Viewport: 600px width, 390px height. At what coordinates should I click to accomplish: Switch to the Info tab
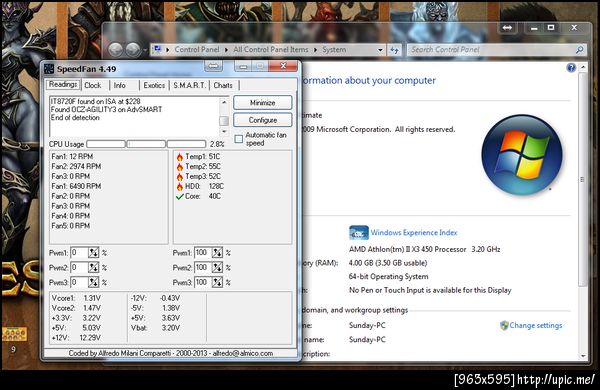pyautogui.click(x=120, y=85)
